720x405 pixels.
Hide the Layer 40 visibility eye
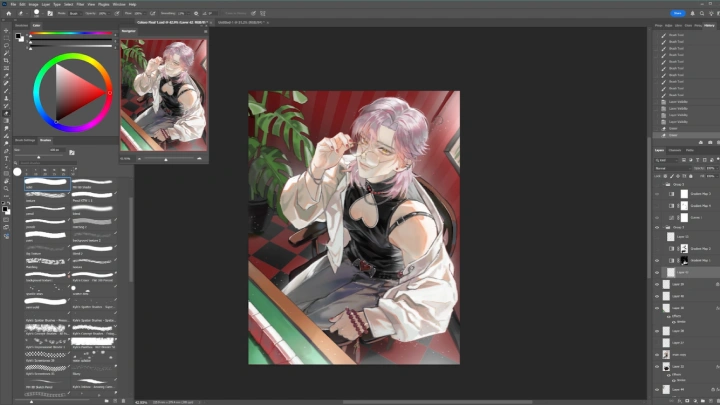pyautogui.click(x=657, y=296)
